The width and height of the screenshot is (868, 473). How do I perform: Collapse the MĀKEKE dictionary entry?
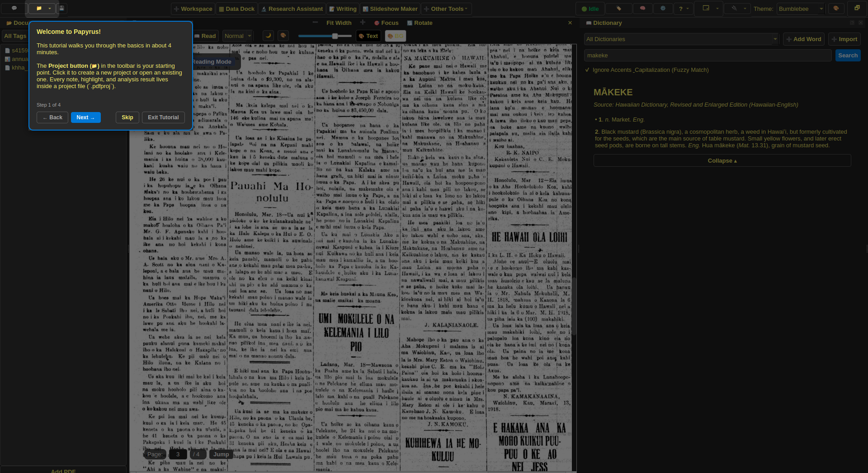722,161
